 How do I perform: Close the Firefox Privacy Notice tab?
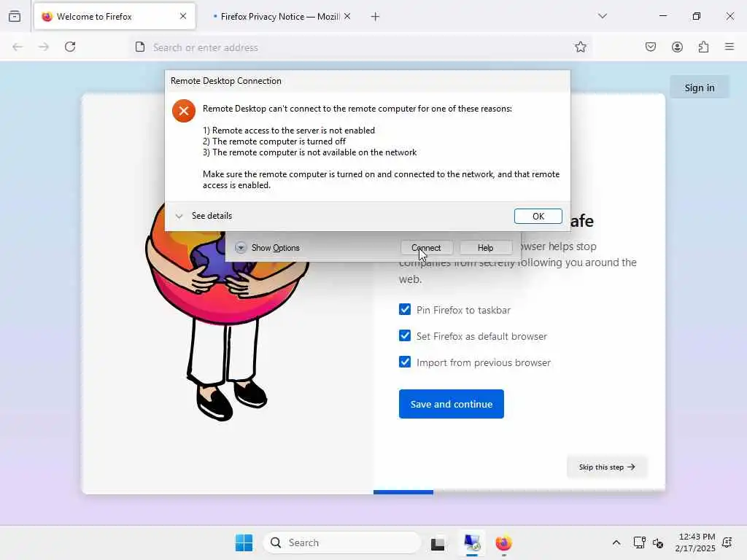click(347, 16)
